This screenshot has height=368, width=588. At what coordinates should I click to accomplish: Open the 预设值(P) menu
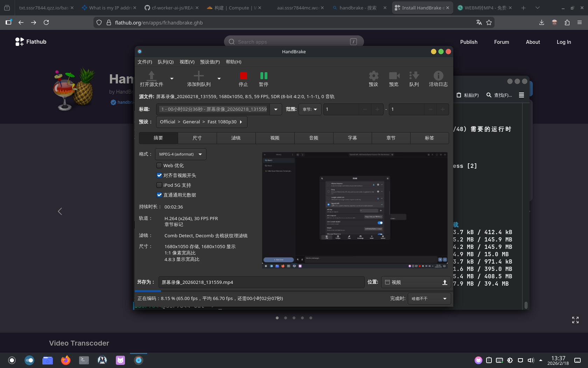click(210, 62)
